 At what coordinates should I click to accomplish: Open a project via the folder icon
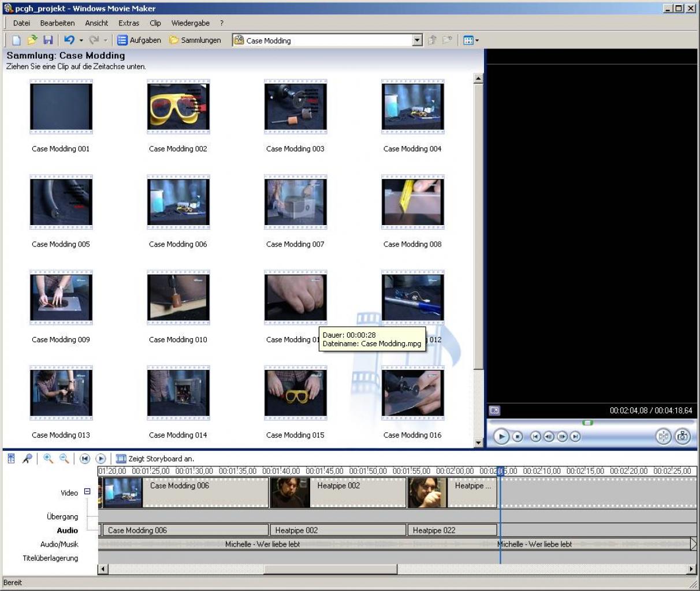pyautogui.click(x=32, y=40)
